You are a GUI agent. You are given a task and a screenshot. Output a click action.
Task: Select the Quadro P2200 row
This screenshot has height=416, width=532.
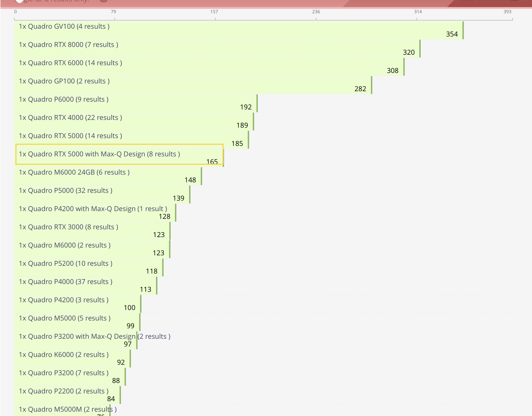click(x=63, y=391)
